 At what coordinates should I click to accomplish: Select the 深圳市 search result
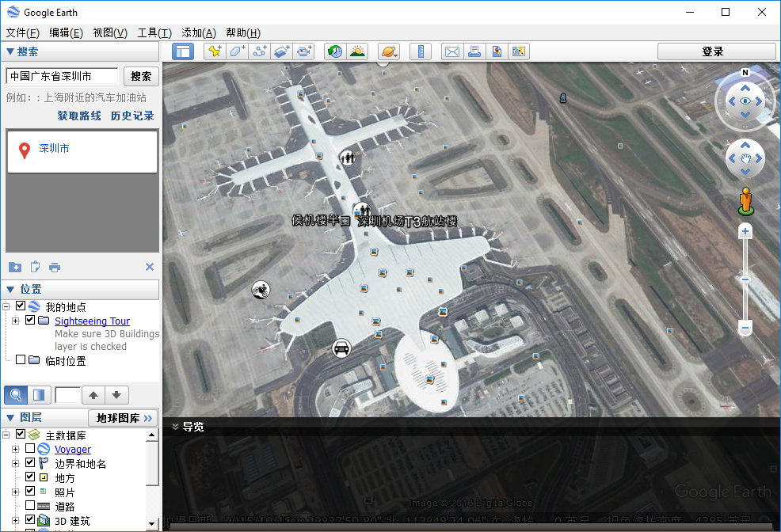click(x=54, y=148)
